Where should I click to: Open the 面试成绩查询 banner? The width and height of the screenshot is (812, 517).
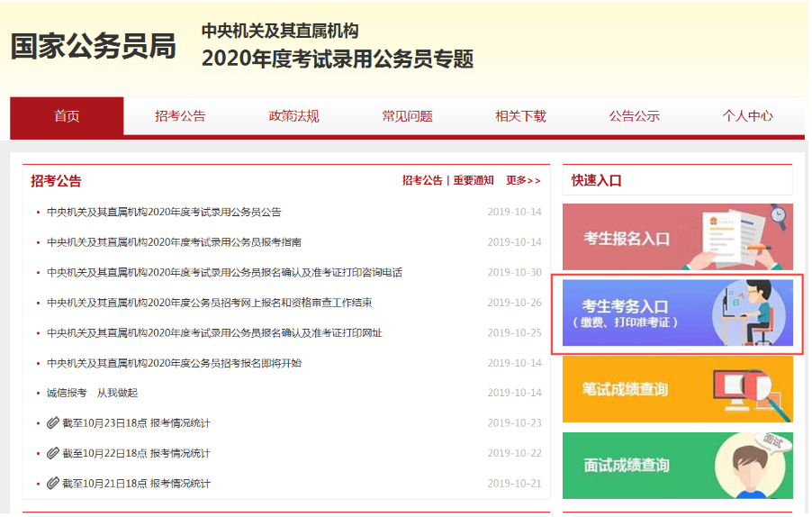(677, 465)
